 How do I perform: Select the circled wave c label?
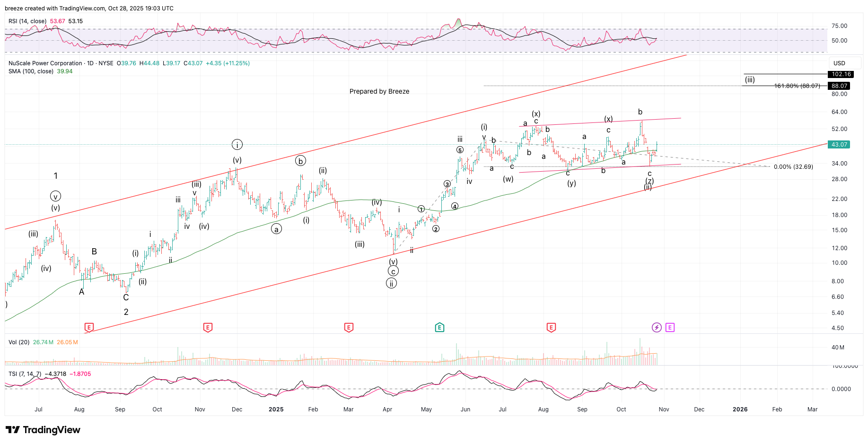(393, 271)
